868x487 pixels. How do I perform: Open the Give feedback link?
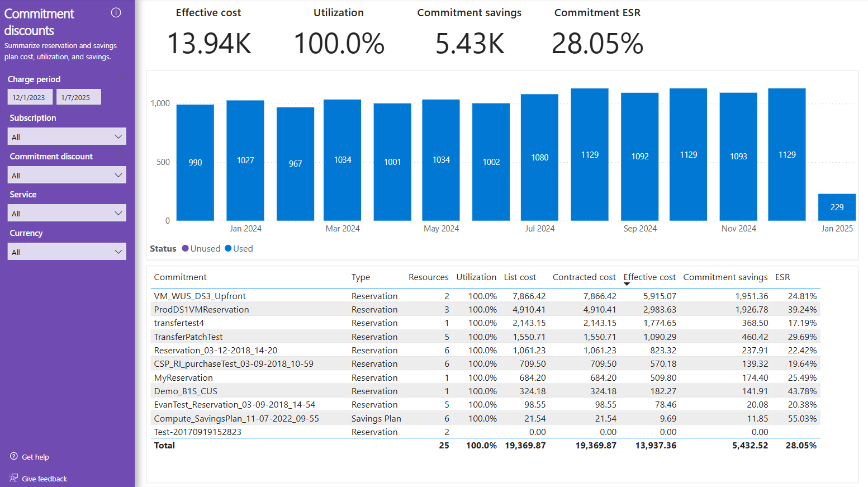tap(44, 479)
